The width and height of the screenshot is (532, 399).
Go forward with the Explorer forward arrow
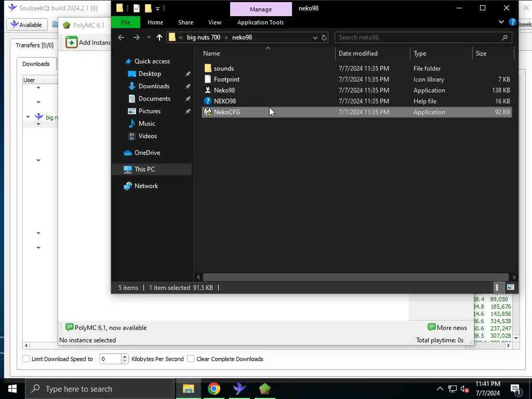[136, 37]
